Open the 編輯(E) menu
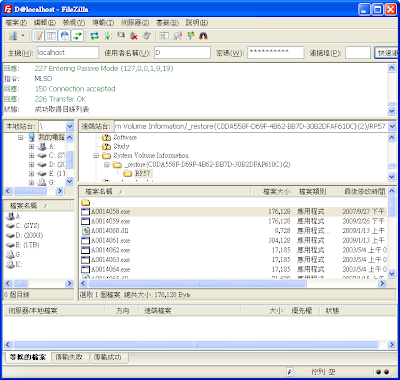This screenshot has width=400, height=380. coord(45,23)
